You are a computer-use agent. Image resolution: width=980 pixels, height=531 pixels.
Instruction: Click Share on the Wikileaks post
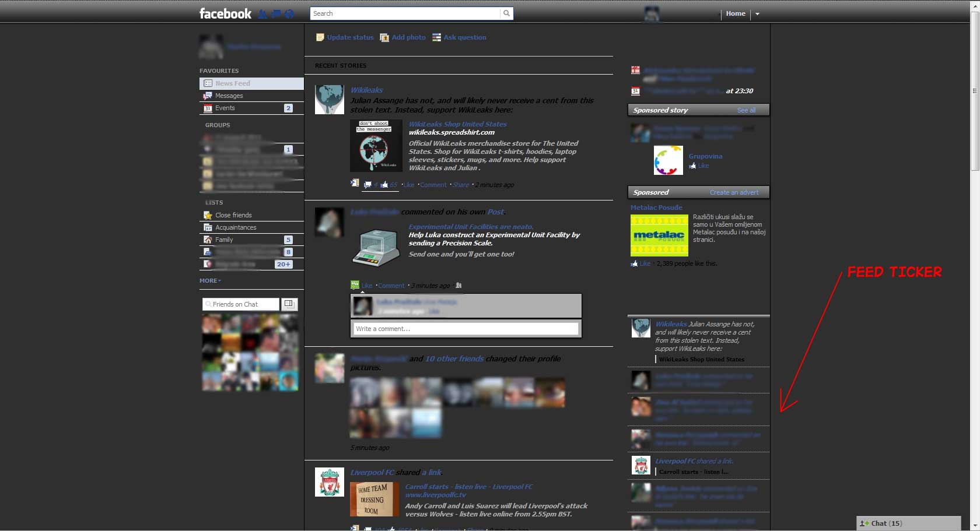point(461,185)
